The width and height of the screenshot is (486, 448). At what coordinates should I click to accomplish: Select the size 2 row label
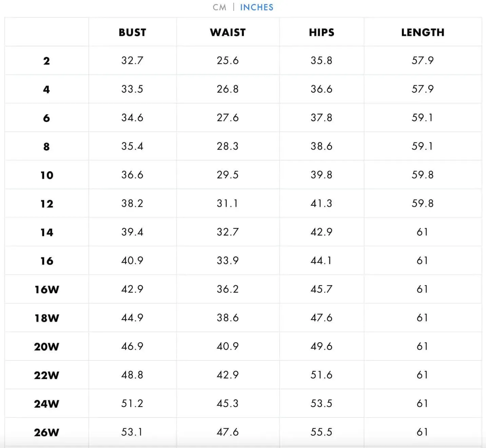click(x=46, y=61)
